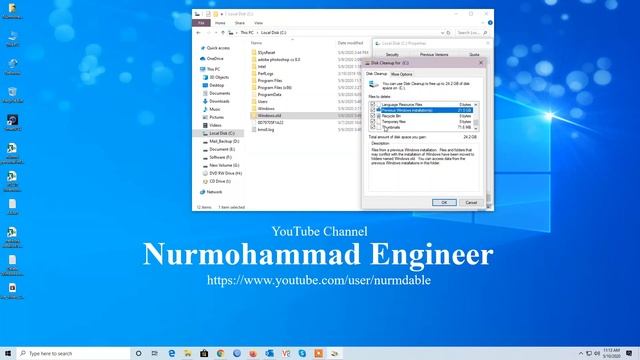The width and height of the screenshot is (640, 360).
Task: Open the Explorer help icon
Action: click(490, 23)
